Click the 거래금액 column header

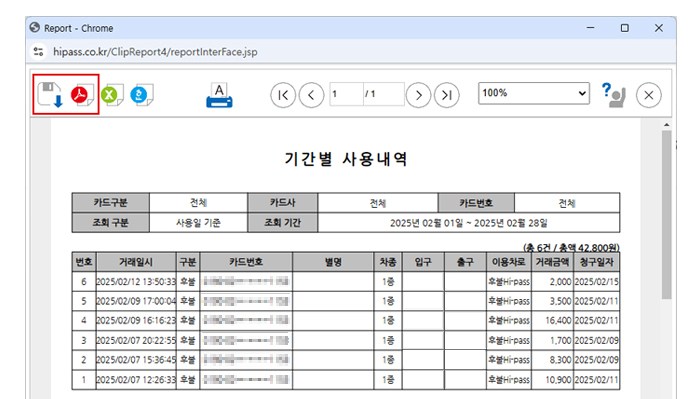(552, 262)
